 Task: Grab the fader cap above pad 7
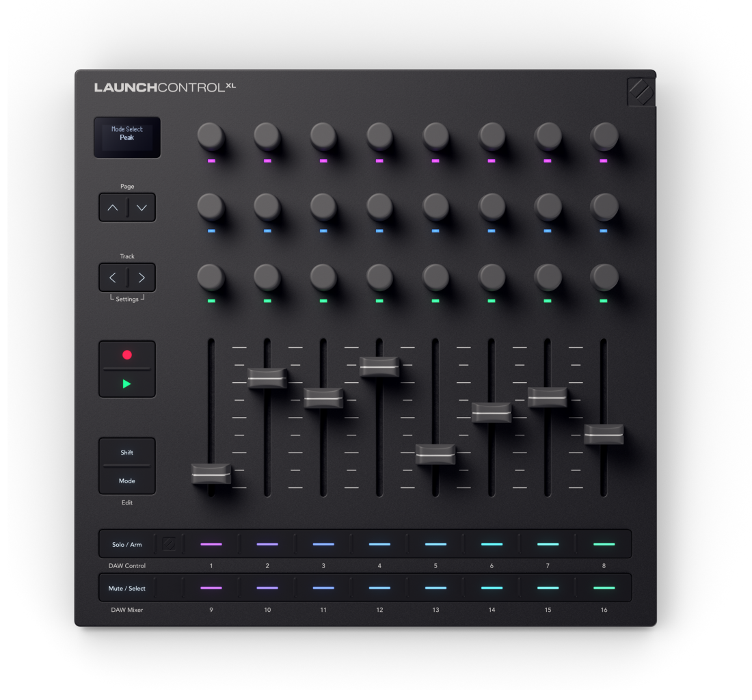[x=548, y=397]
